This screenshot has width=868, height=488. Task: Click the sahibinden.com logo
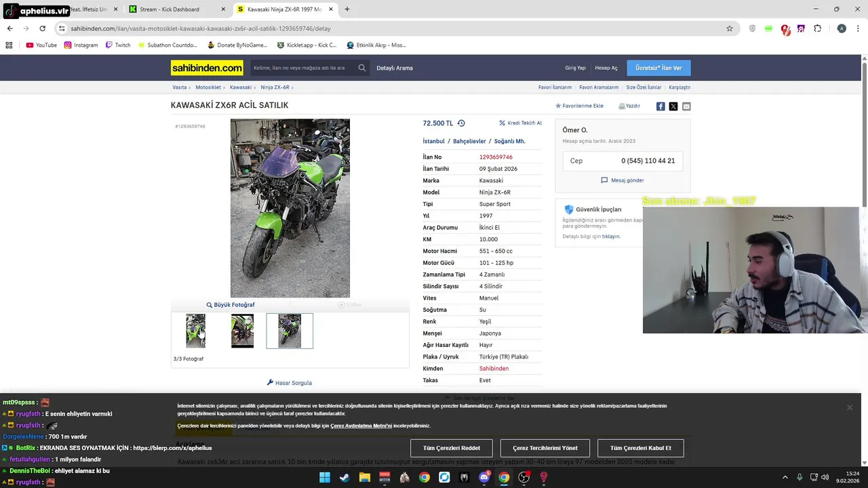pos(207,68)
